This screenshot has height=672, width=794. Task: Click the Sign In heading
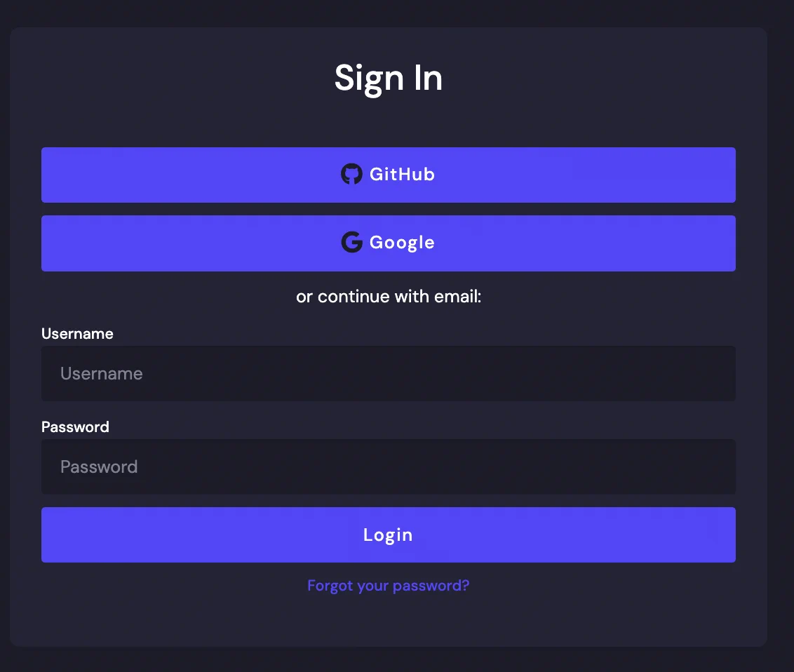(388, 78)
